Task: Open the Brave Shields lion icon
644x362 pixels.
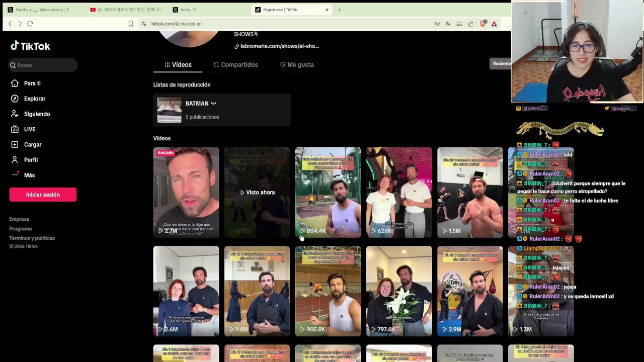Action: tap(483, 24)
